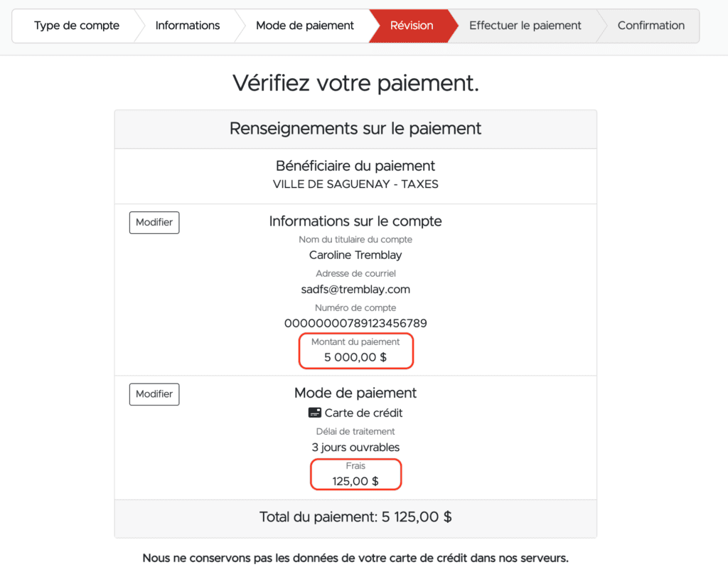
Task: Jump to Effectuer le paiement step
Action: tap(525, 26)
